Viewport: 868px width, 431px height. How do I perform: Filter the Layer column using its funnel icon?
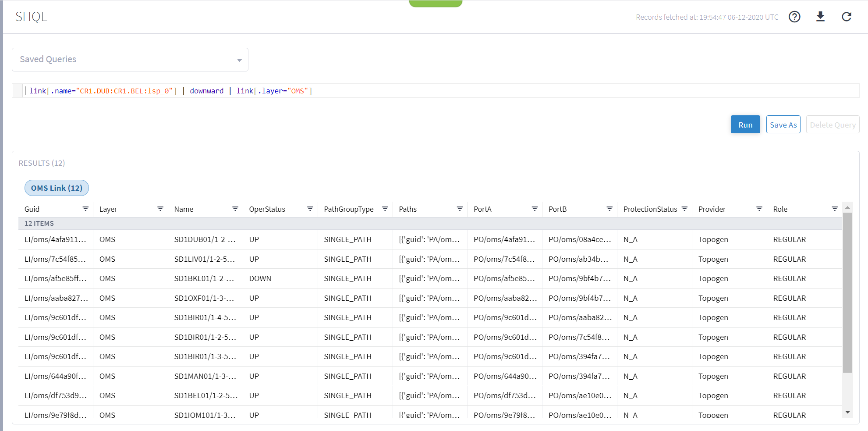[x=161, y=209]
